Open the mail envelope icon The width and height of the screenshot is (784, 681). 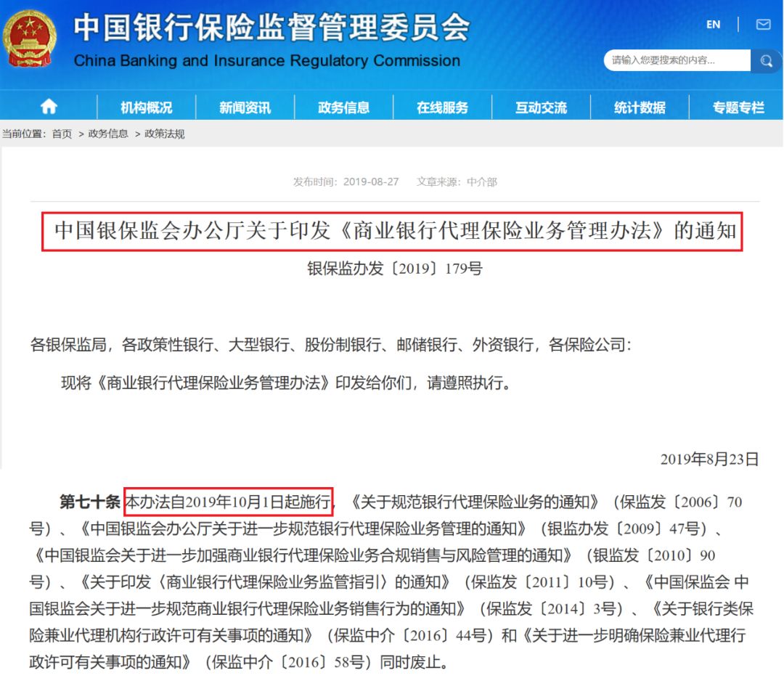[x=763, y=25]
